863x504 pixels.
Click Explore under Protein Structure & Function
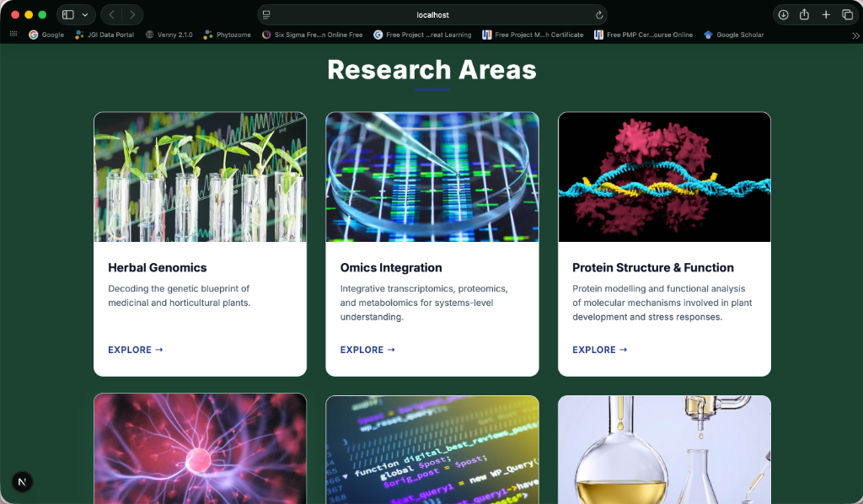[x=600, y=350]
